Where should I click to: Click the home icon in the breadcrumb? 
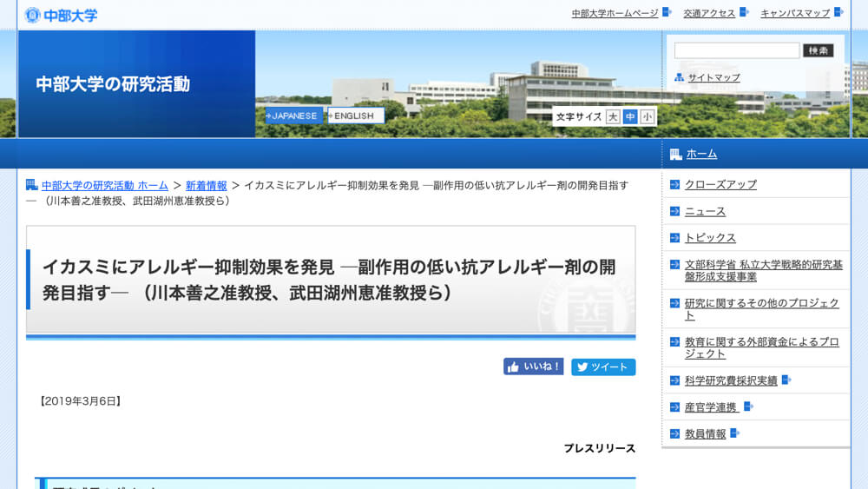coord(32,185)
